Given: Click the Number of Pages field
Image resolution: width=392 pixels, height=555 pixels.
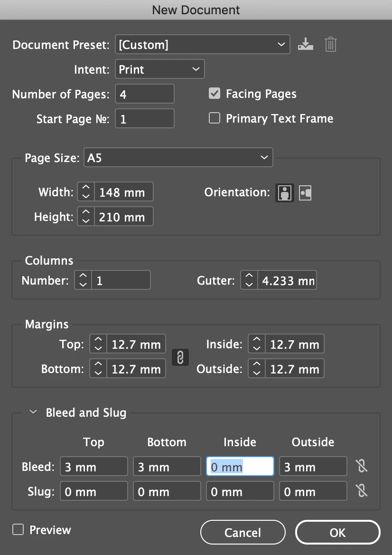Looking at the screenshot, I should [145, 94].
